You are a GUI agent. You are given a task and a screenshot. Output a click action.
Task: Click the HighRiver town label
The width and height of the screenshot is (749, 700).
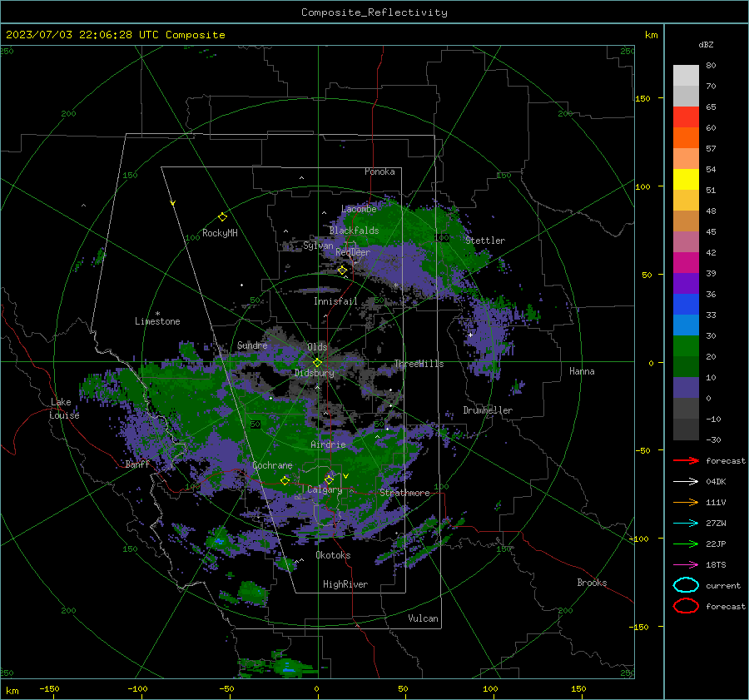(x=345, y=584)
